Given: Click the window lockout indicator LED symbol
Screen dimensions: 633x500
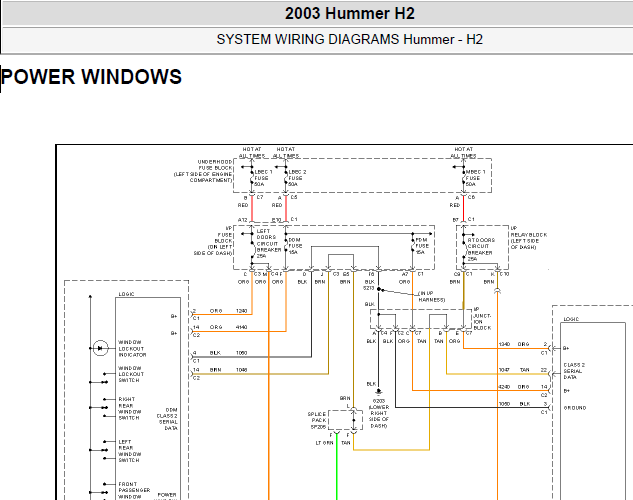Looking at the screenshot, I should [100, 348].
